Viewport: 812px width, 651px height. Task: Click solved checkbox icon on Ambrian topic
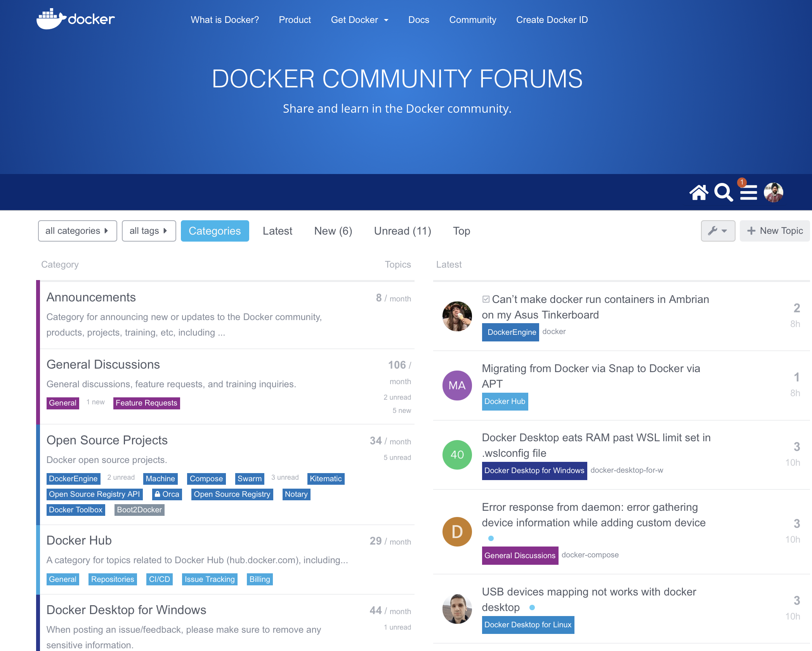(486, 299)
